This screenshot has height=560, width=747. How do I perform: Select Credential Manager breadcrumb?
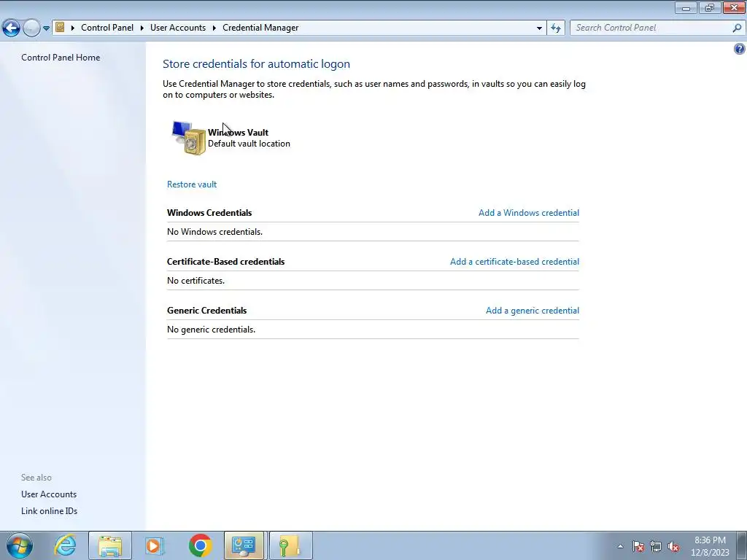pos(260,28)
